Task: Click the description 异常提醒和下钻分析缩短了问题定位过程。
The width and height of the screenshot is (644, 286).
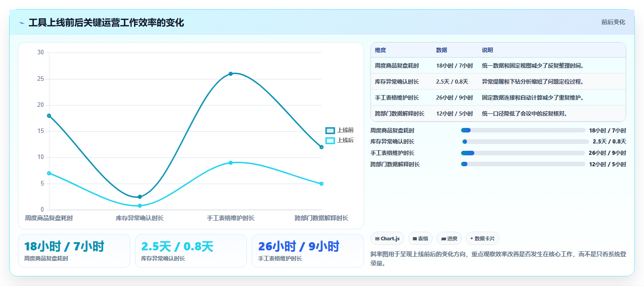Action: pyautogui.click(x=533, y=82)
